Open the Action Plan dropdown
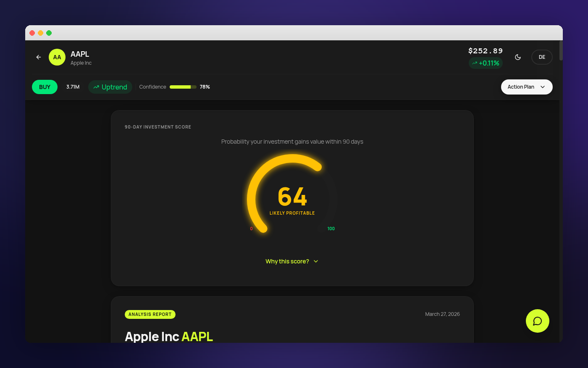588x368 pixels. tap(527, 87)
